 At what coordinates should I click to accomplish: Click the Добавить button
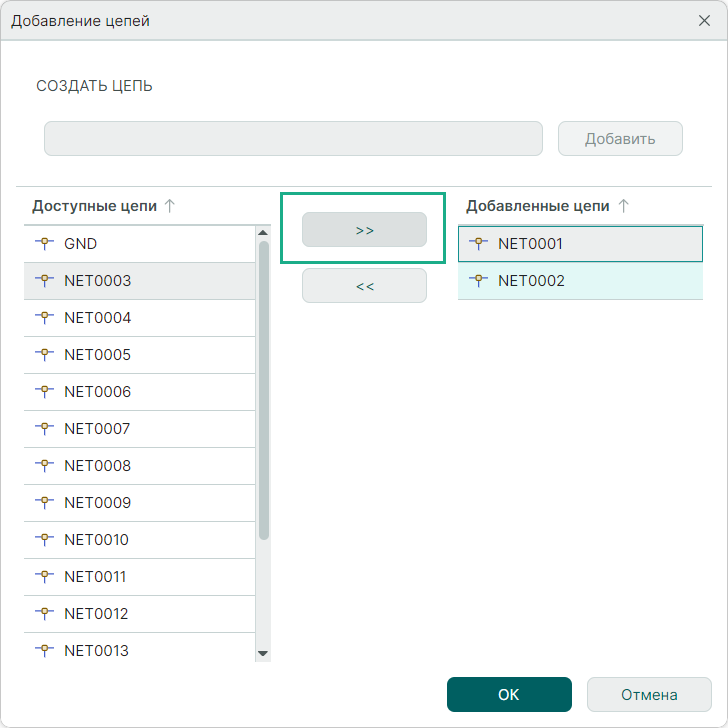pos(620,139)
